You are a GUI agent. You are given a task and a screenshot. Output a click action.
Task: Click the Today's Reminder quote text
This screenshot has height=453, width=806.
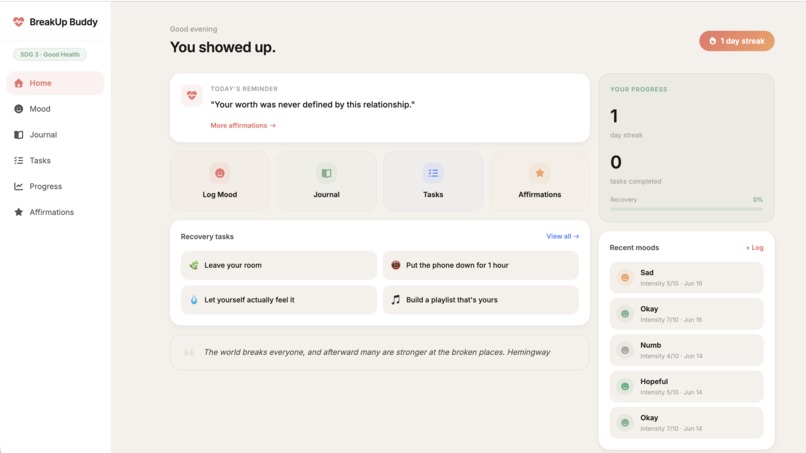[313, 105]
